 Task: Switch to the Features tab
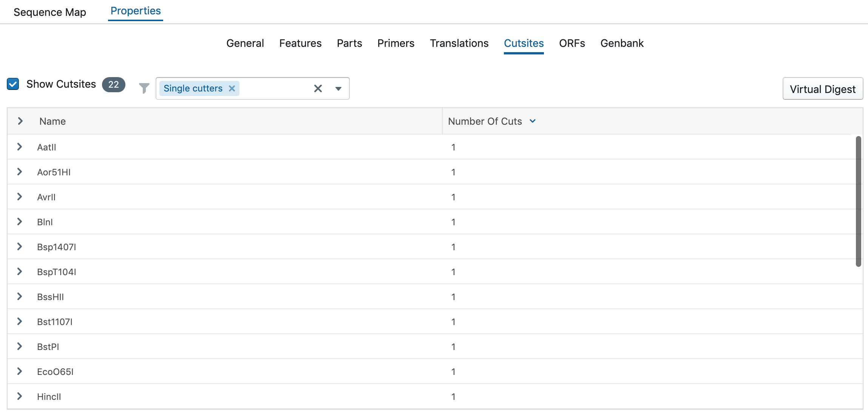tap(300, 43)
